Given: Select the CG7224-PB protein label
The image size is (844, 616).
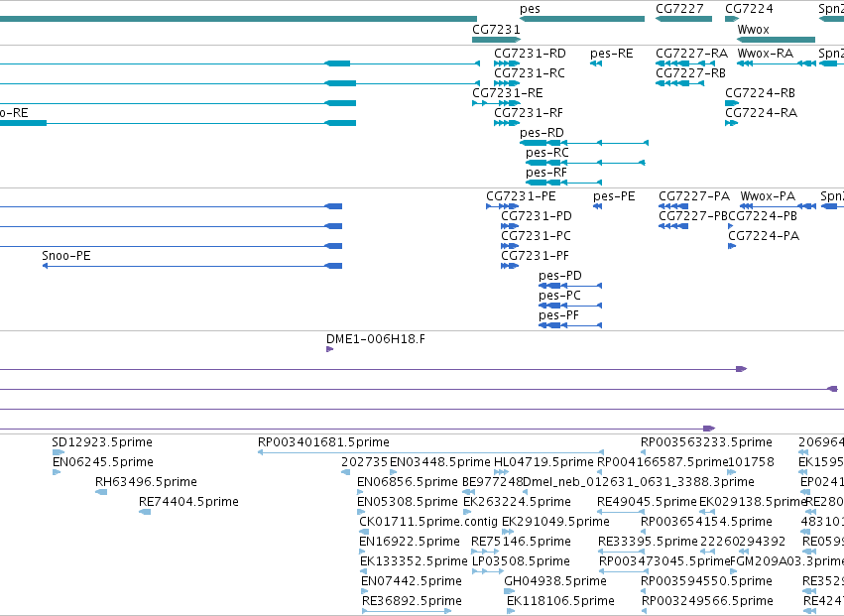Looking at the screenshot, I should (763, 216).
